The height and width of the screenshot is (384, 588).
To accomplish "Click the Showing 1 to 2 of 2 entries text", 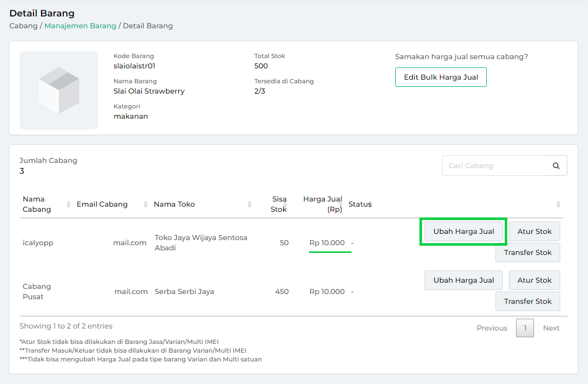I will tap(66, 326).
